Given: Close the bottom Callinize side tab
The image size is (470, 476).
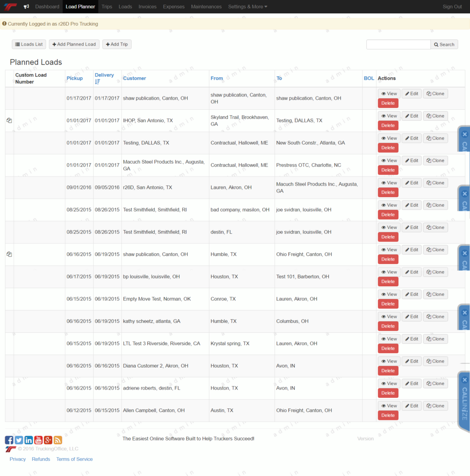Looking at the screenshot, I should [464, 380].
